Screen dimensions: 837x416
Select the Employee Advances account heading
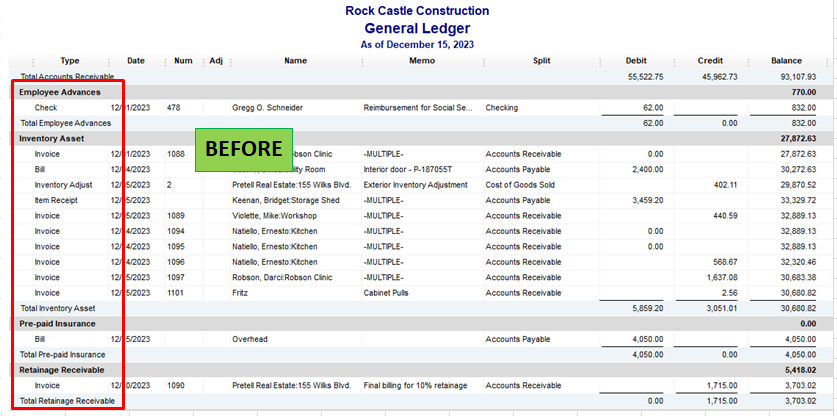(x=60, y=92)
